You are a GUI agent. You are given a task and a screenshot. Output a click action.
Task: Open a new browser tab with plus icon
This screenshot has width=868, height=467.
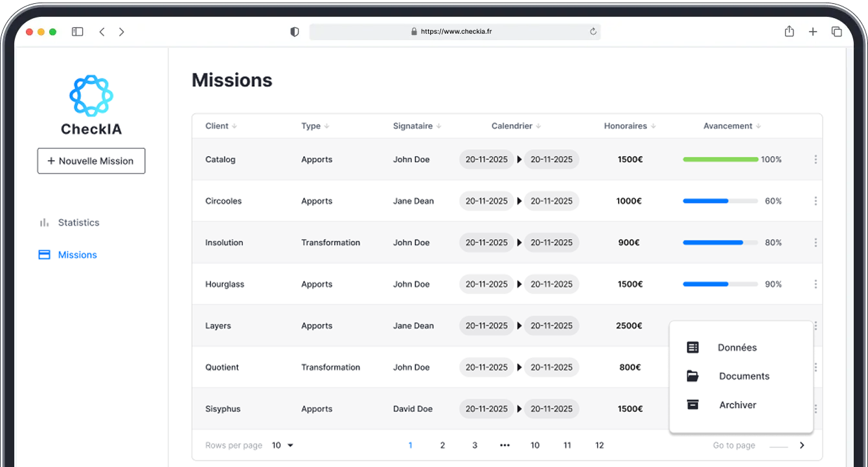tap(813, 32)
